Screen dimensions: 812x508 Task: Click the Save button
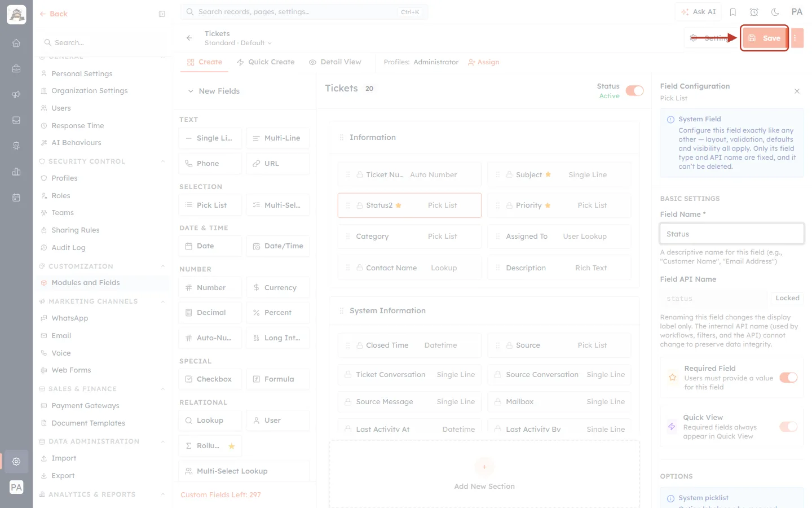[765, 38]
